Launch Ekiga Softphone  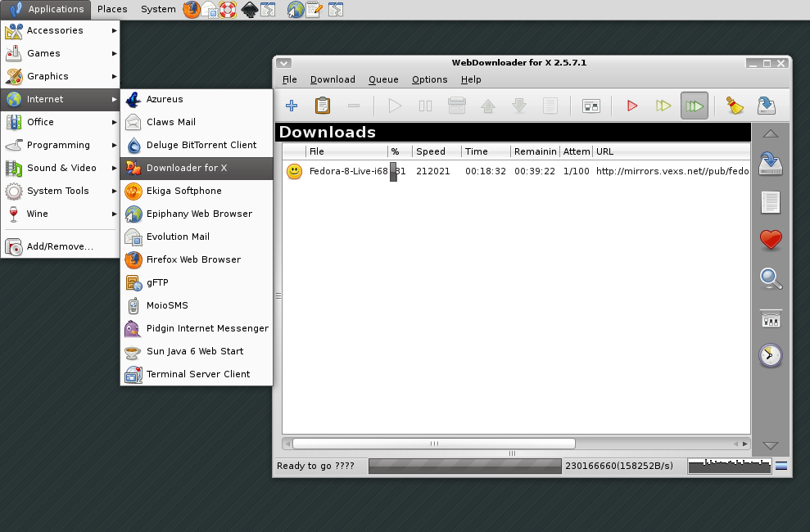(197, 191)
